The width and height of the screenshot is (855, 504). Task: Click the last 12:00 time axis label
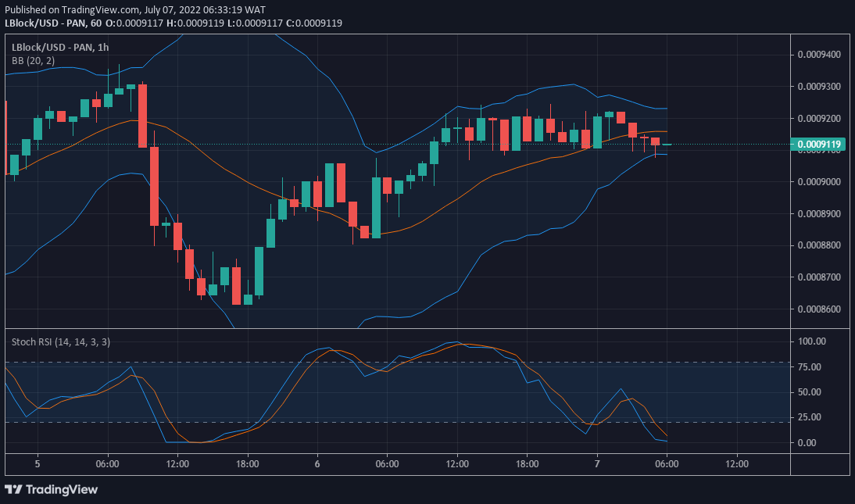[x=737, y=464]
